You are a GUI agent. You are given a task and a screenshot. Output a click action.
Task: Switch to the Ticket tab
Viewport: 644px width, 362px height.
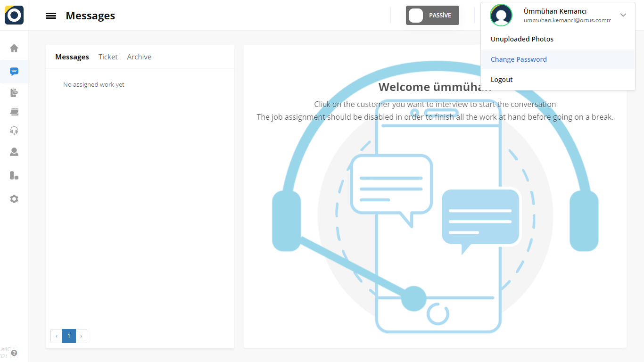pyautogui.click(x=108, y=57)
